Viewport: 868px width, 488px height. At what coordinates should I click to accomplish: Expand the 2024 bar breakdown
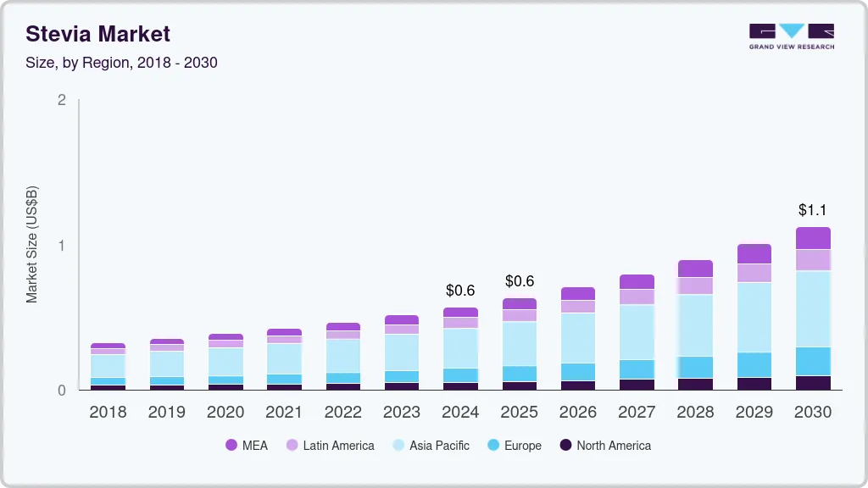460,347
